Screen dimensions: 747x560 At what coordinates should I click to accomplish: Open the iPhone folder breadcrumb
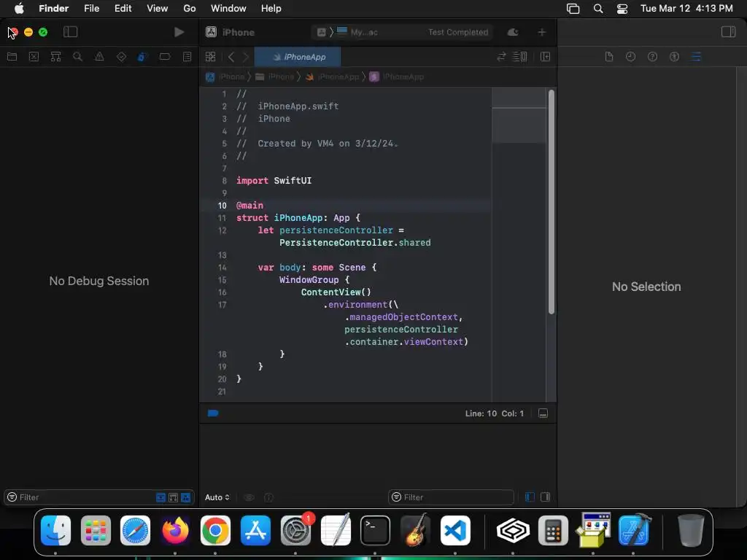pos(275,77)
